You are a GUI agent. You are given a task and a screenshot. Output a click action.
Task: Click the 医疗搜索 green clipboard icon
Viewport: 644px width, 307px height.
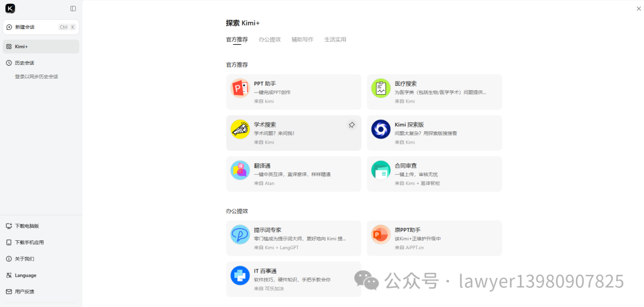click(x=380, y=88)
